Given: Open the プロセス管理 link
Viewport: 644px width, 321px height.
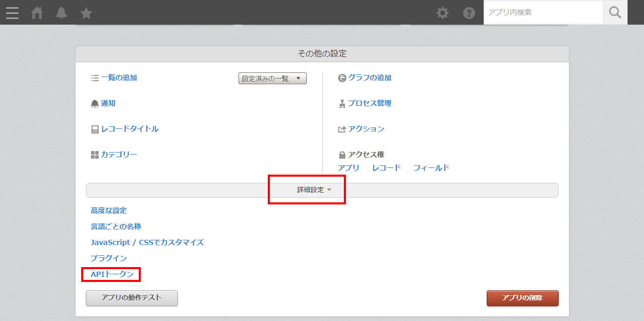Looking at the screenshot, I should 370,103.
